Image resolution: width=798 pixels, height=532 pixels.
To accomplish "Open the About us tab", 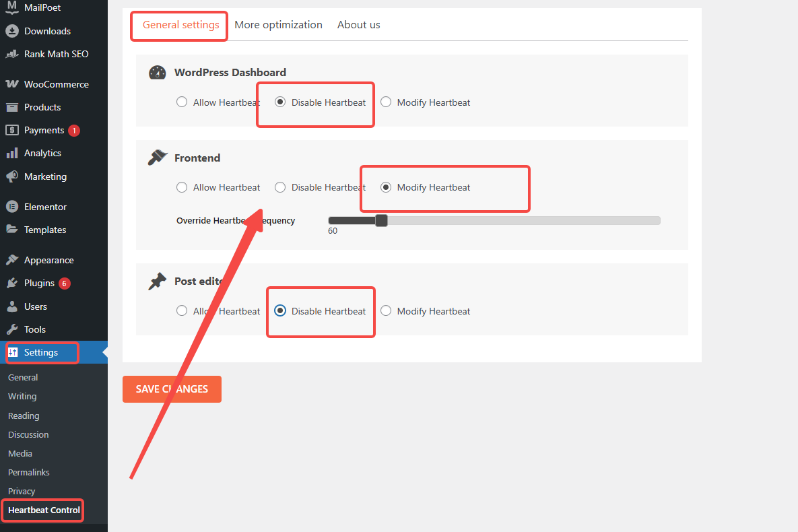I will 359,25.
